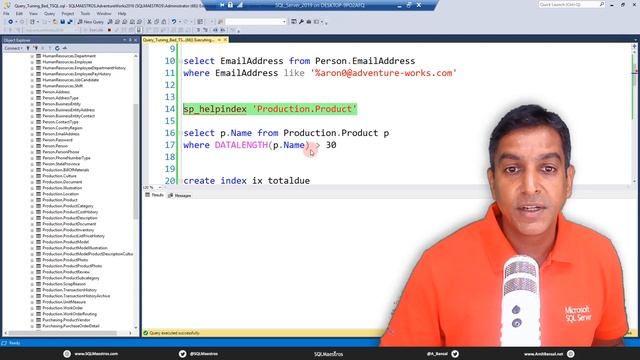Select Production.UnitMeasure in the tree
This screenshot has height=360, width=640.
pos(64,302)
